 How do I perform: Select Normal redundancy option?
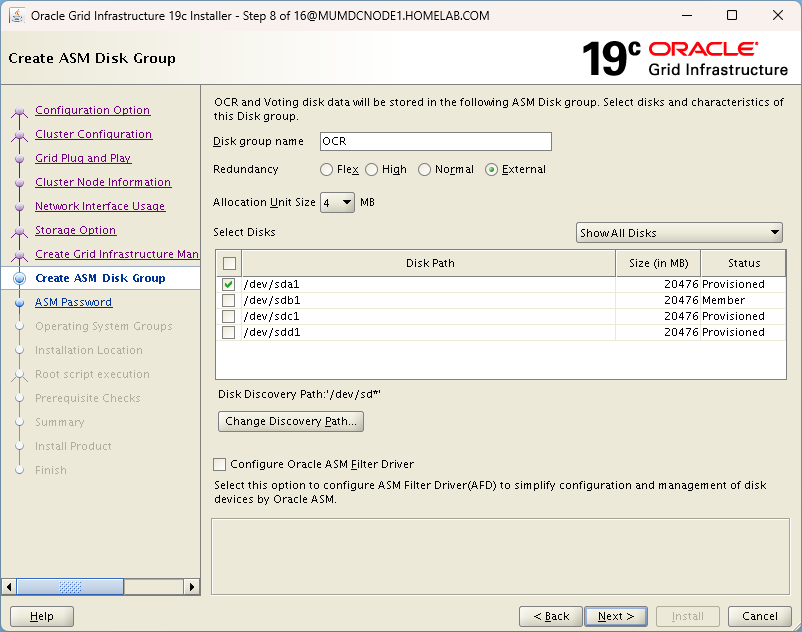[425, 170]
